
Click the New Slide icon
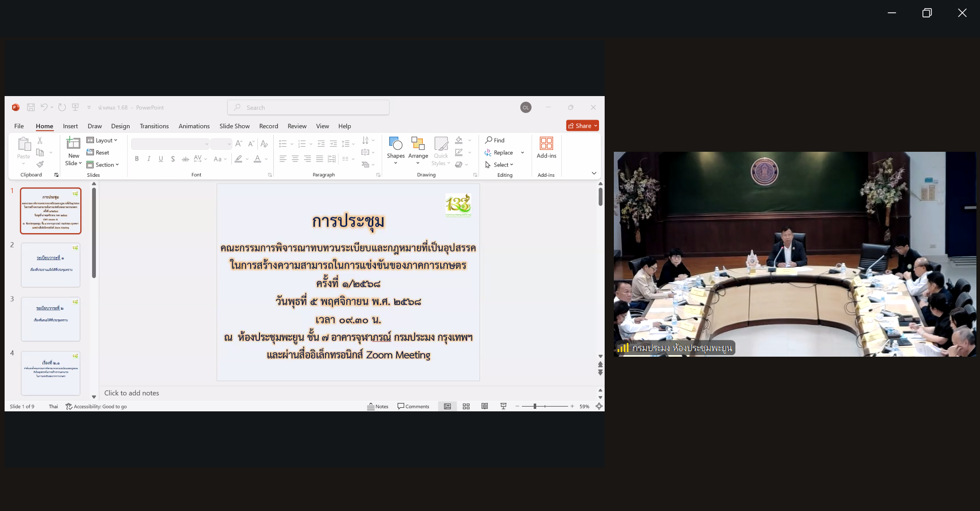tap(74, 144)
